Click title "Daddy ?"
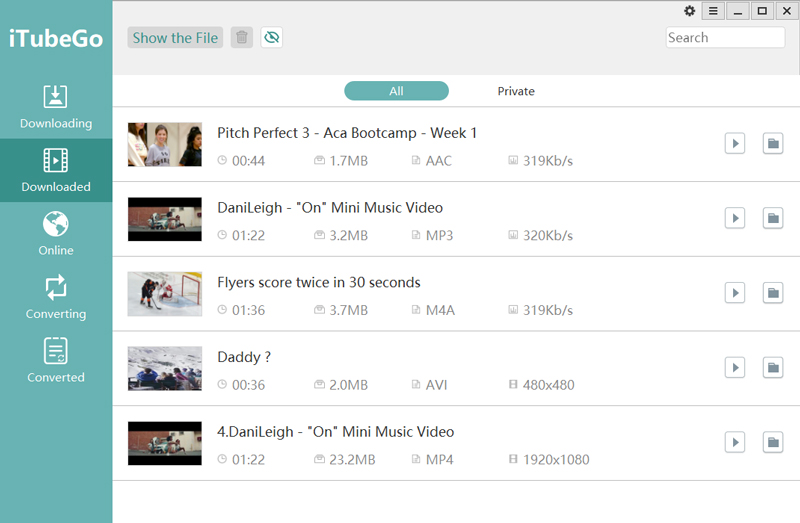800x523 pixels. coord(244,357)
